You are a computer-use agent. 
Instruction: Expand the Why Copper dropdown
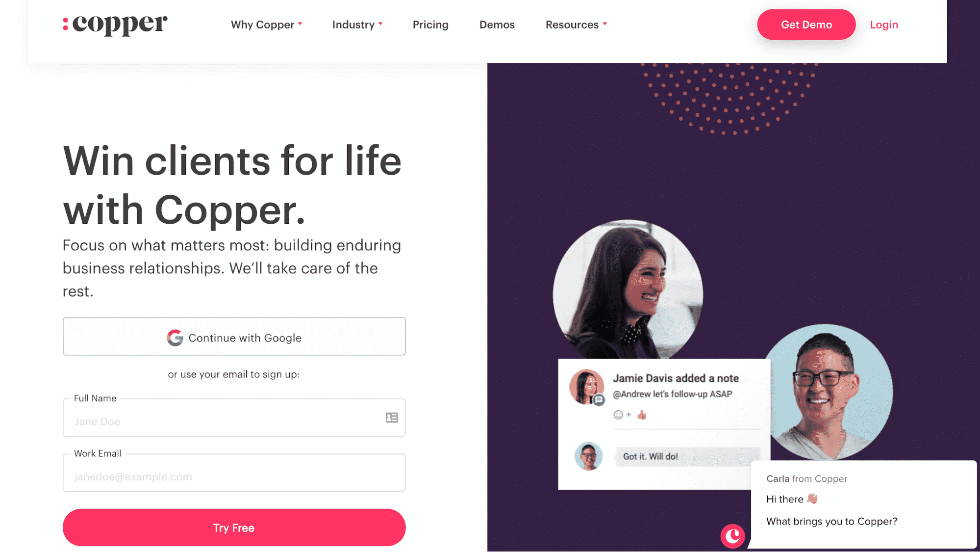click(267, 25)
